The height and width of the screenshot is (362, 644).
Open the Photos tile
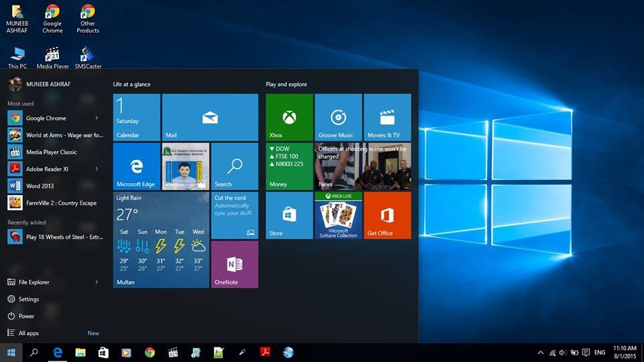click(x=186, y=166)
